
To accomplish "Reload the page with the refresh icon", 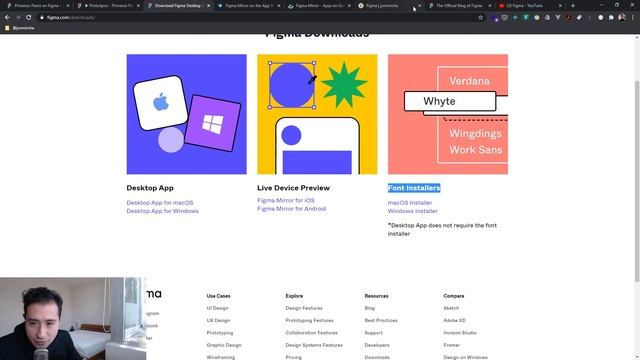I will tap(29, 18).
